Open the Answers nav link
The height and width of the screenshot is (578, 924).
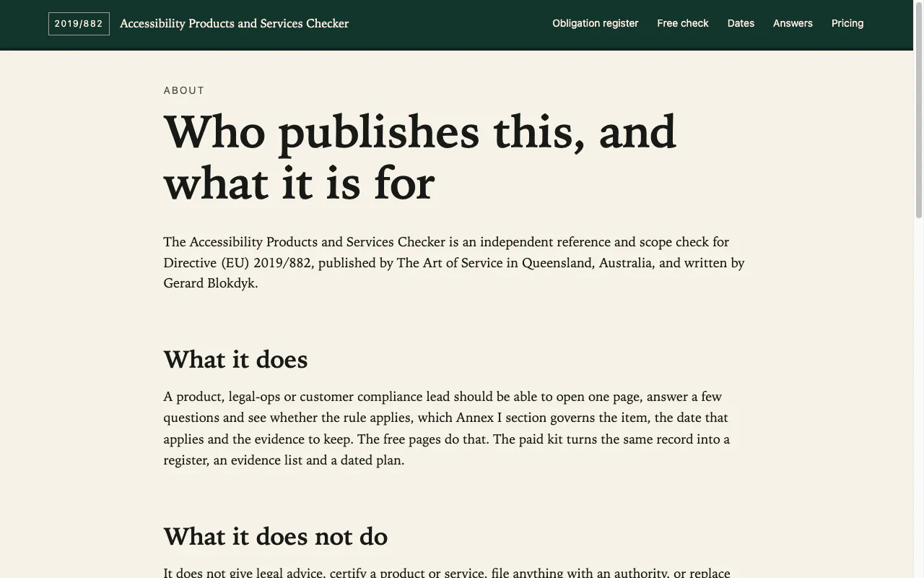pyautogui.click(x=793, y=23)
